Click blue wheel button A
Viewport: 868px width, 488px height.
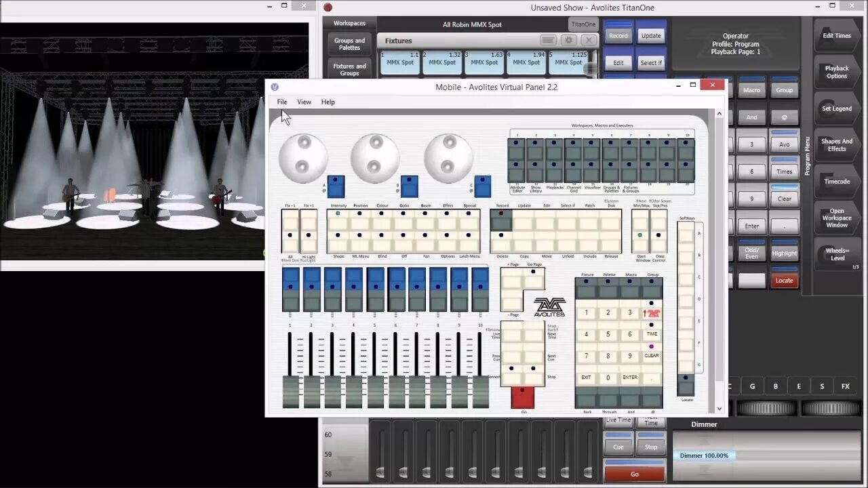(336, 186)
